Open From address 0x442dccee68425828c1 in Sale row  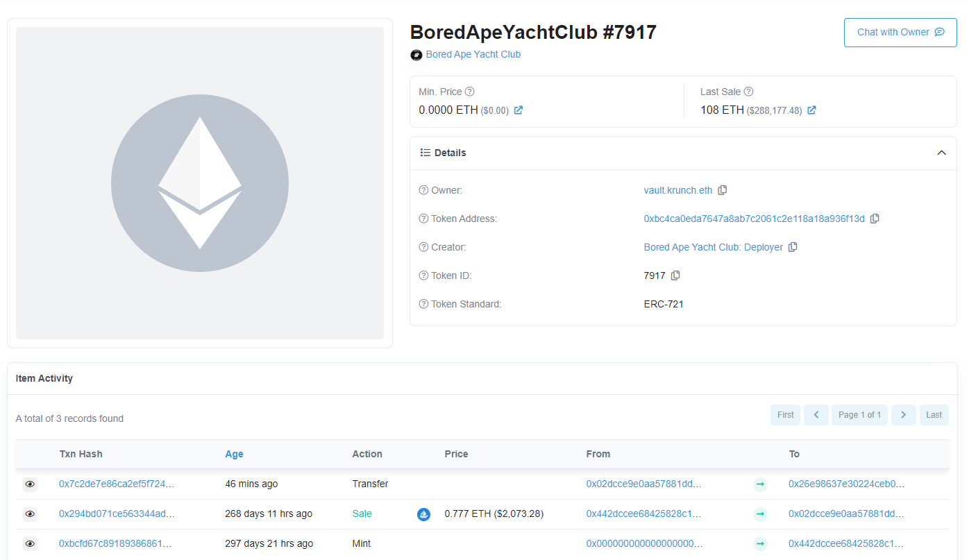coord(644,514)
